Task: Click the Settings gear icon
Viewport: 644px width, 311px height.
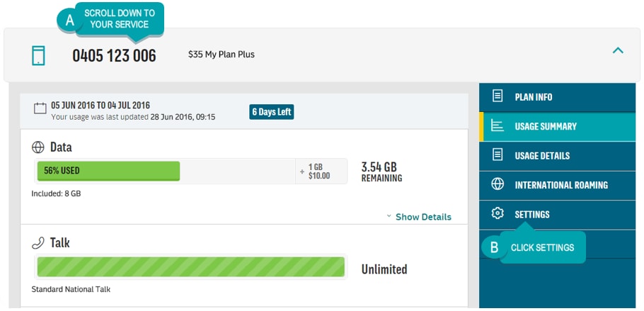Action: (x=498, y=213)
